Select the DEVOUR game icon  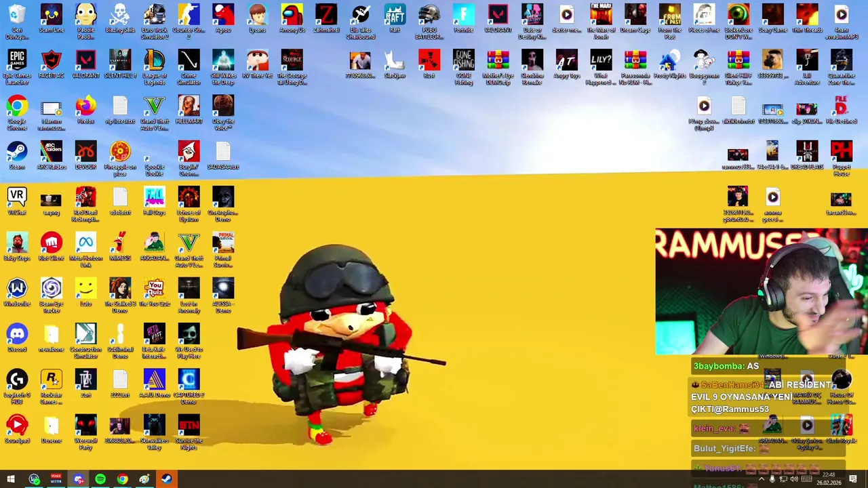click(85, 156)
